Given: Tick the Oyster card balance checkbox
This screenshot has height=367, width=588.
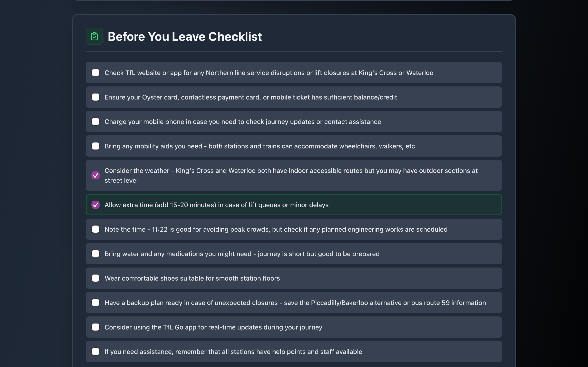Looking at the screenshot, I should pos(96,97).
